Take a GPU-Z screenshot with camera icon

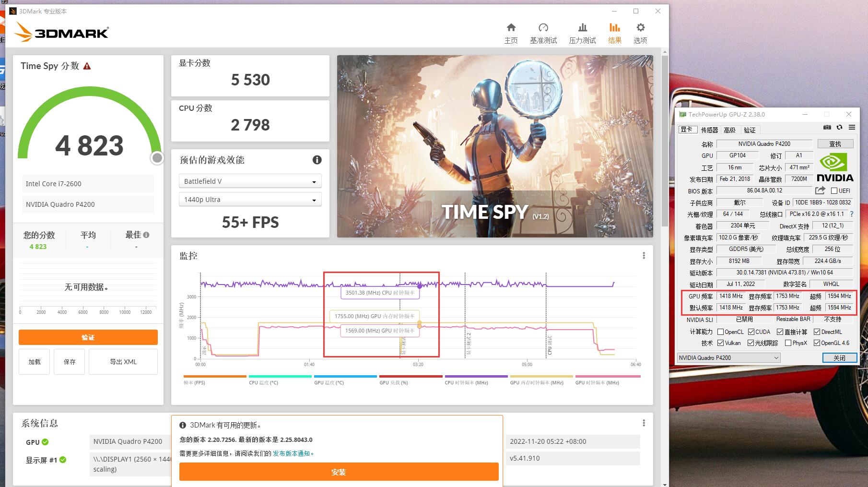point(827,127)
